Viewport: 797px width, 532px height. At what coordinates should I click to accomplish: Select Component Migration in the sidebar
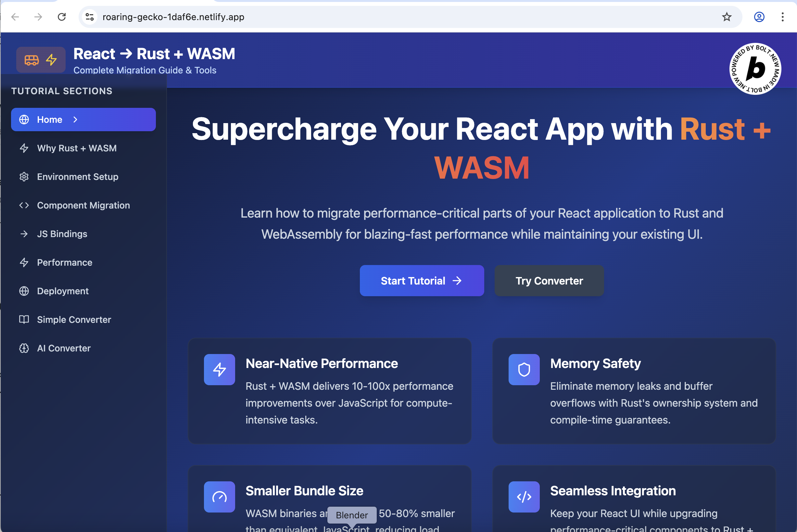click(x=83, y=205)
